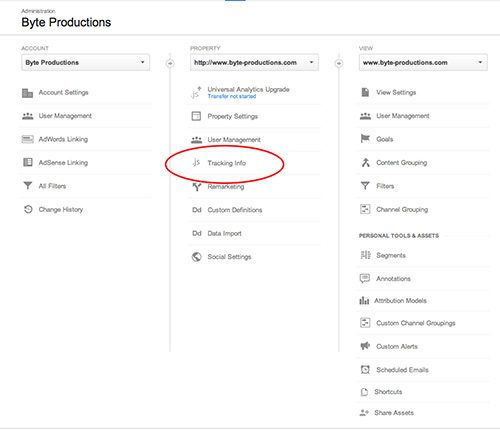The width and height of the screenshot is (500, 430).
Task: Open Content Grouping
Action: tap(402, 163)
